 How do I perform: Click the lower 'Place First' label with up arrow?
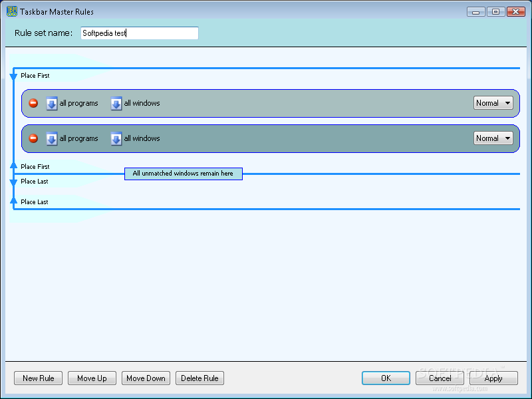click(35, 167)
